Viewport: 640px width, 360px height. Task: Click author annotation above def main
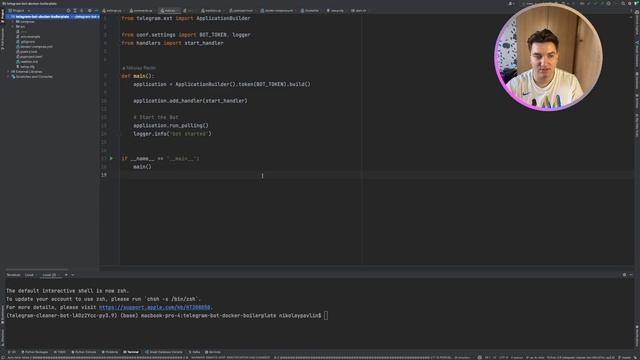pos(139,68)
